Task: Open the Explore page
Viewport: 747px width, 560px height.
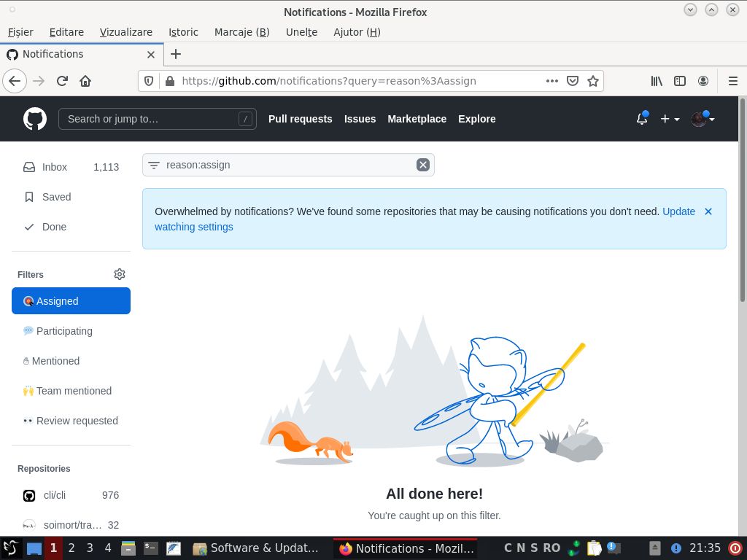Action: coord(477,119)
